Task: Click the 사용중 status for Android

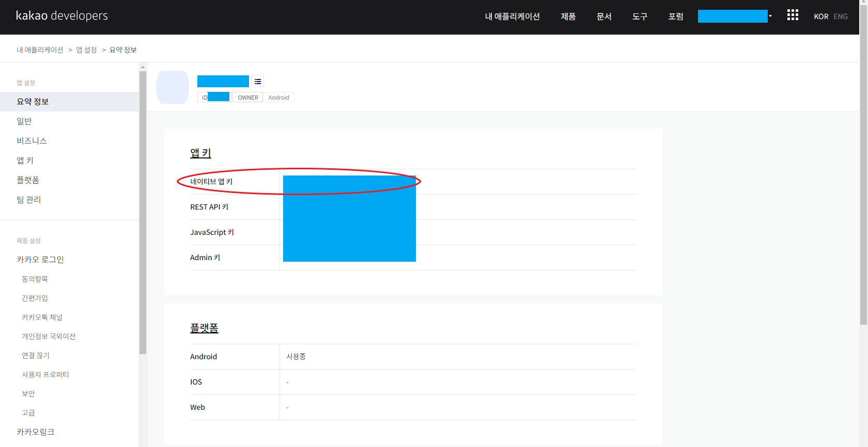Action: [x=296, y=357]
